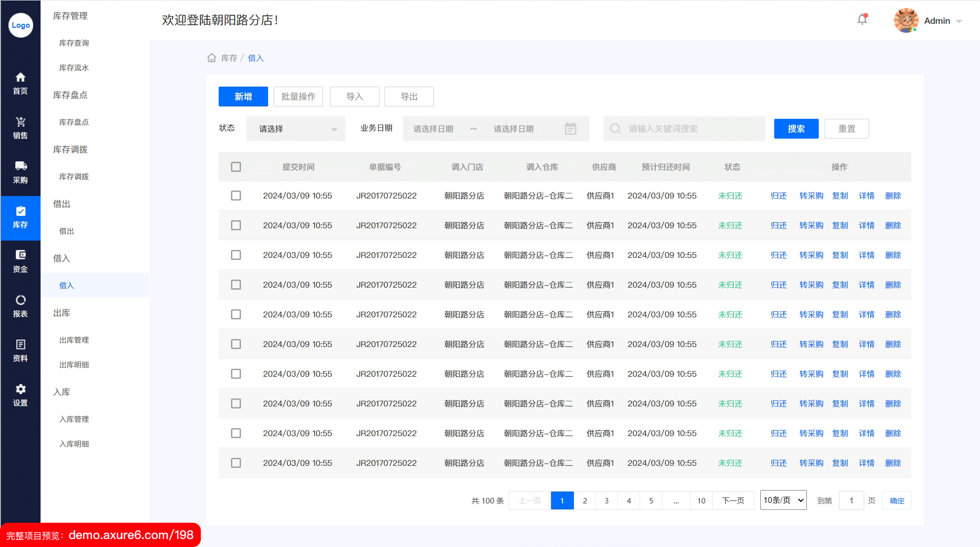This screenshot has width=980, height=547.
Task: Open the notification bell icon
Action: tap(862, 19)
